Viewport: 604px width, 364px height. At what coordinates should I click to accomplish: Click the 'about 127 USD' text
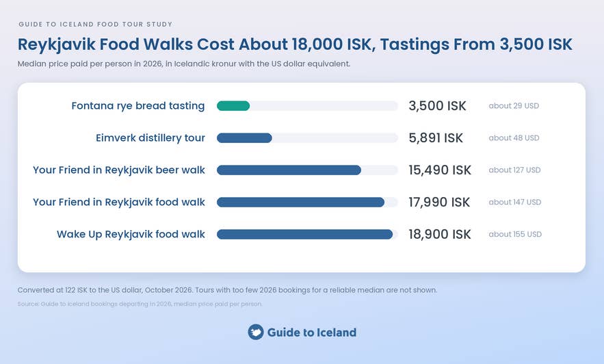514,170
